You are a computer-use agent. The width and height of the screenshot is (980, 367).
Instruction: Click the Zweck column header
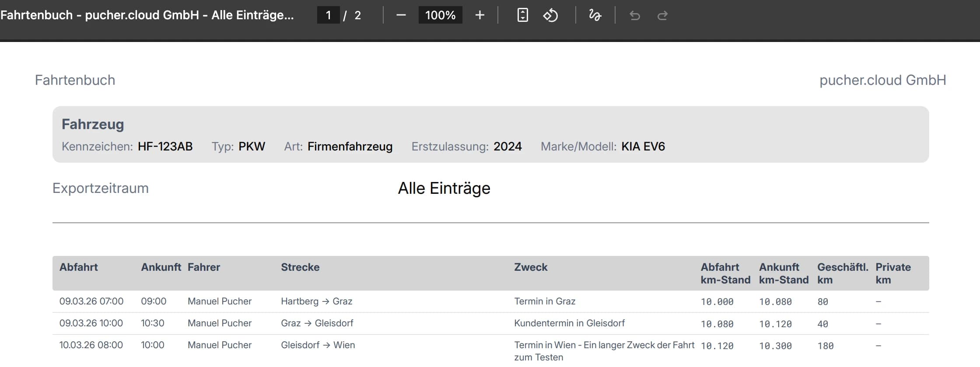coord(531,267)
